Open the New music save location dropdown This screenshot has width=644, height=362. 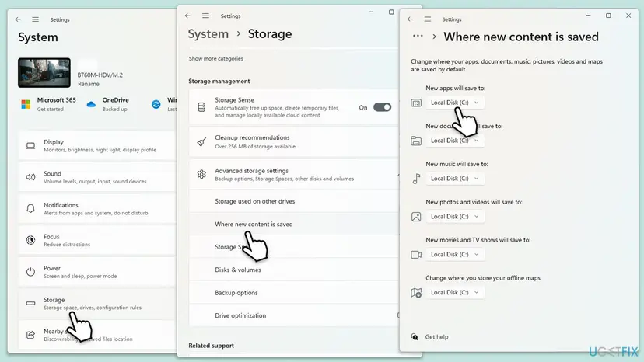pos(455,179)
